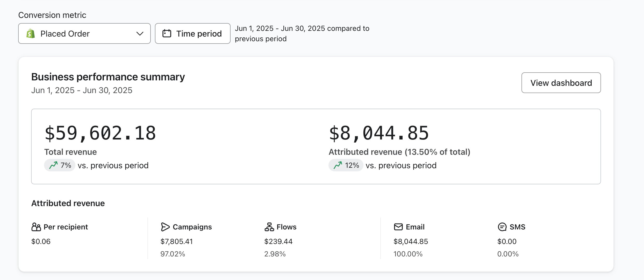Click the Shopify bag icon
The image size is (644, 280).
31,34
